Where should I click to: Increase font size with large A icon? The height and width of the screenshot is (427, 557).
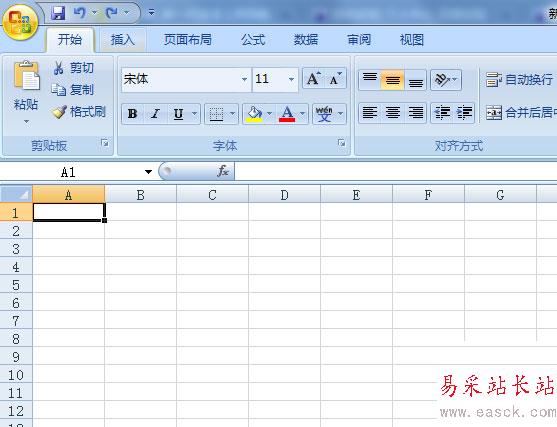[x=313, y=79]
